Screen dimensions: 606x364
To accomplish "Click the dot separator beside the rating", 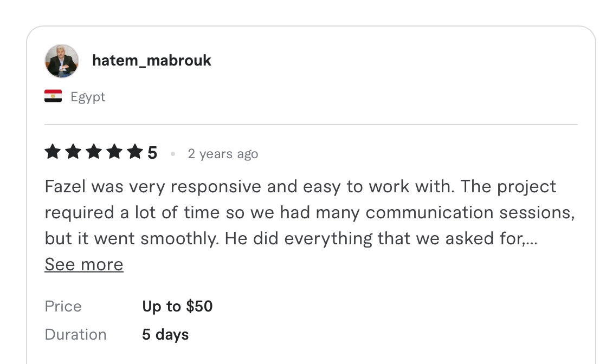I will (x=173, y=154).
